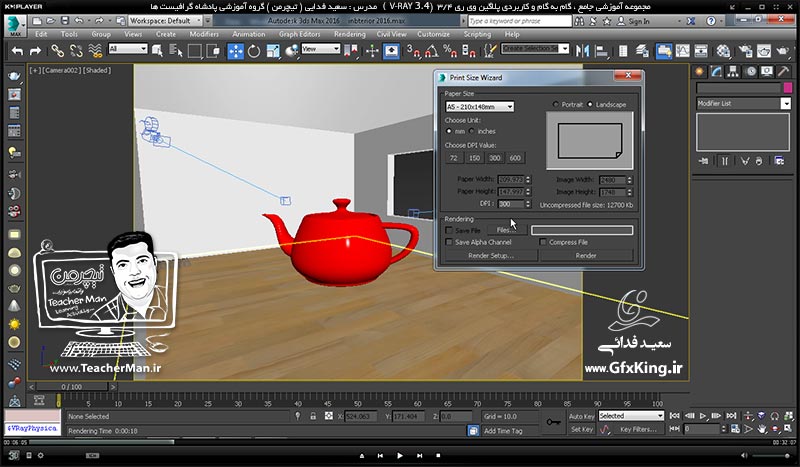
Task: Open the Rendering menu
Action: tap(349, 34)
